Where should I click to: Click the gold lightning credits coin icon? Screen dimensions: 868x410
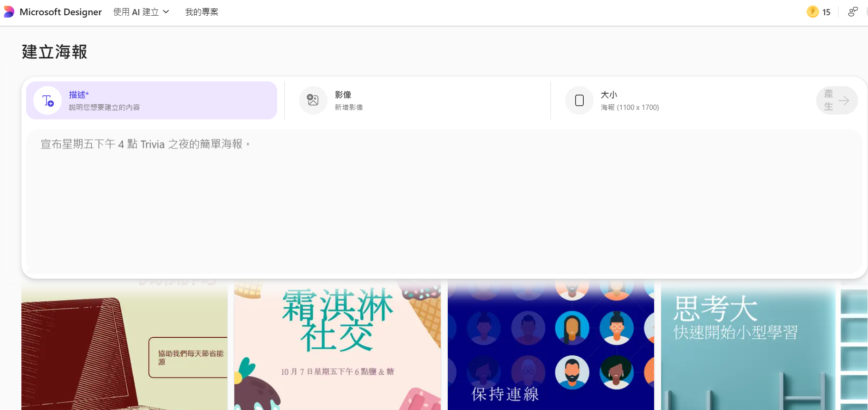pyautogui.click(x=812, y=12)
